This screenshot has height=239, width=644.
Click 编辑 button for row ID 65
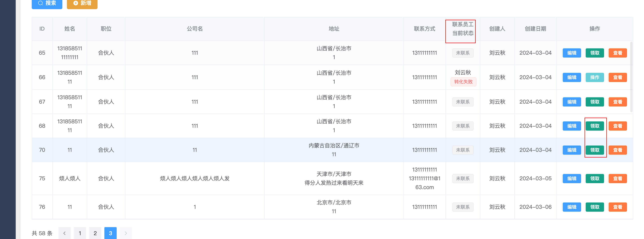coord(572,53)
